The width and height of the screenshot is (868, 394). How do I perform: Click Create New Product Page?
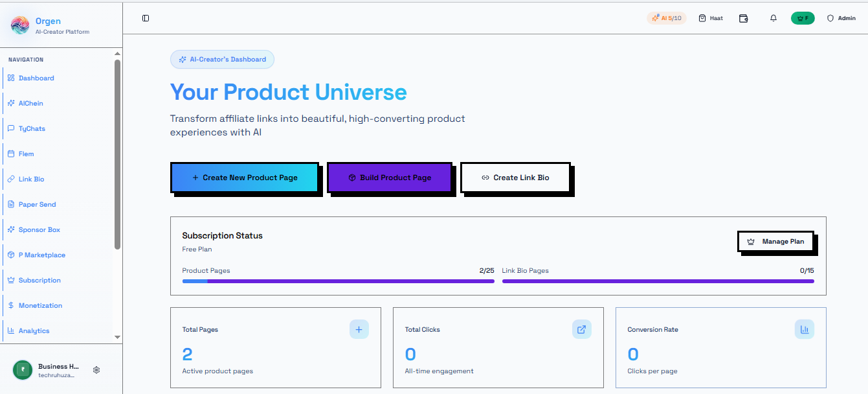[244, 177]
